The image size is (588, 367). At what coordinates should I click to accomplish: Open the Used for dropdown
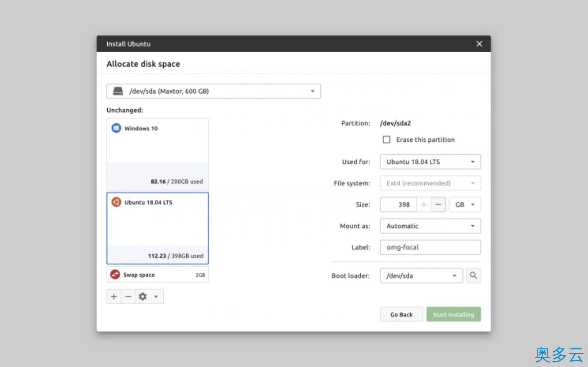(x=430, y=162)
